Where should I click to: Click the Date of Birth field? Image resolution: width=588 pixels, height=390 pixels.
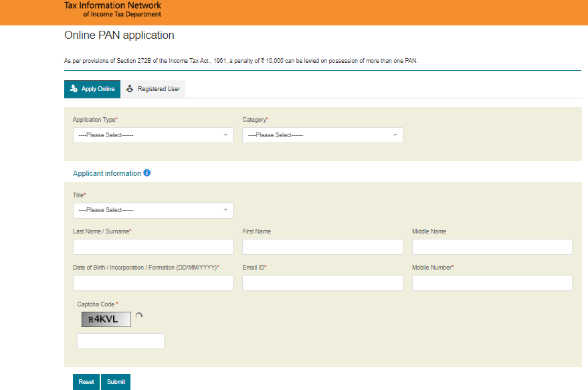pos(153,283)
